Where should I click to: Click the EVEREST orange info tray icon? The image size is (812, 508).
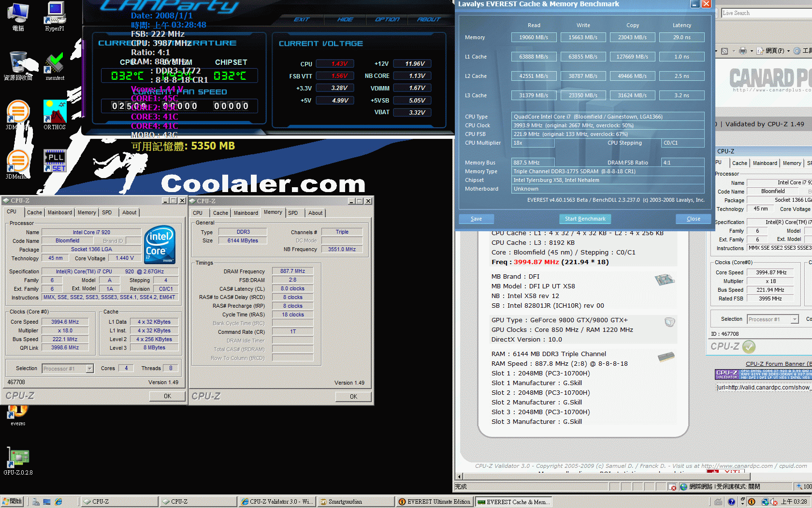point(752,502)
